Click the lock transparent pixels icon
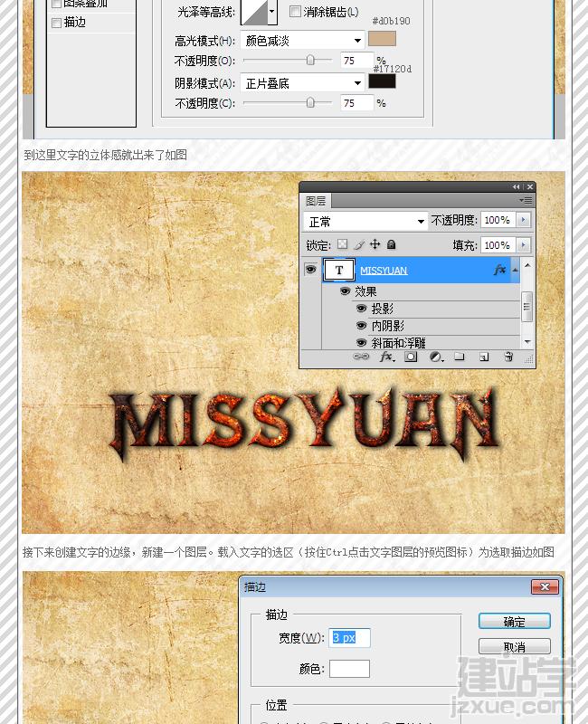Screen dimensions: 588x724 (x=342, y=244)
